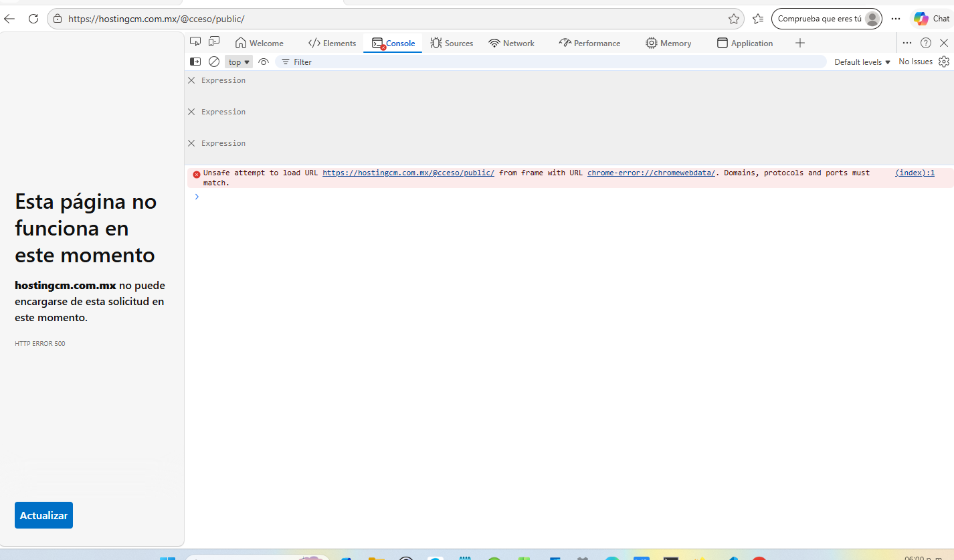Image resolution: width=954 pixels, height=560 pixels.
Task: Open browser Settings and more menu
Action: (896, 19)
